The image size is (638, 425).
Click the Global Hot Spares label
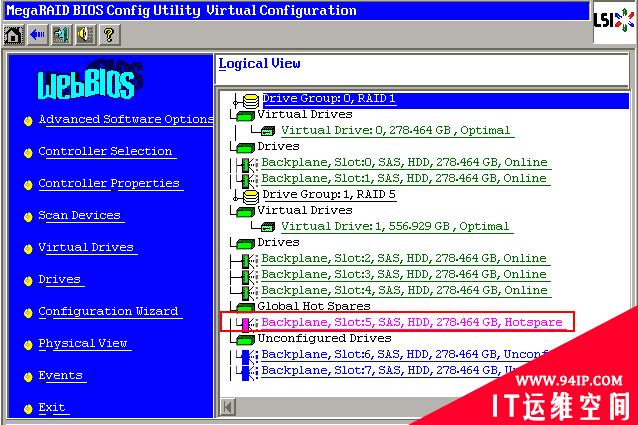click(x=314, y=306)
